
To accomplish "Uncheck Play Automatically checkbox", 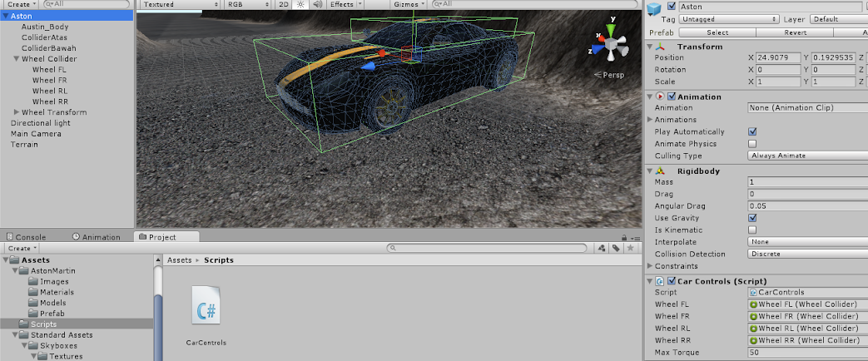I will pyautogui.click(x=752, y=131).
